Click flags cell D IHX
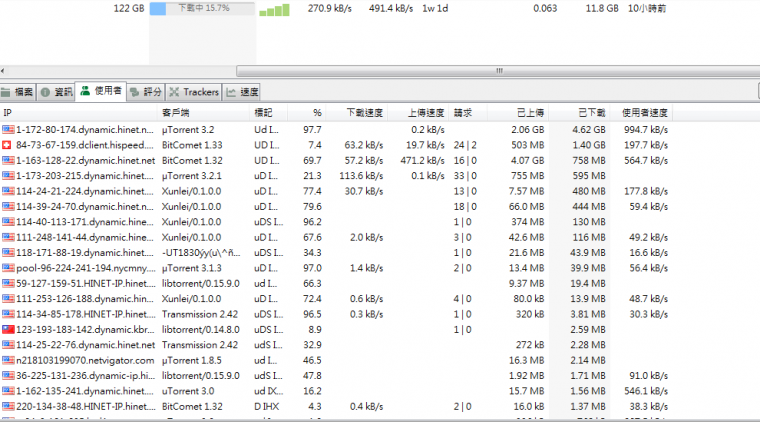The width and height of the screenshot is (760, 422). (x=267, y=406)
